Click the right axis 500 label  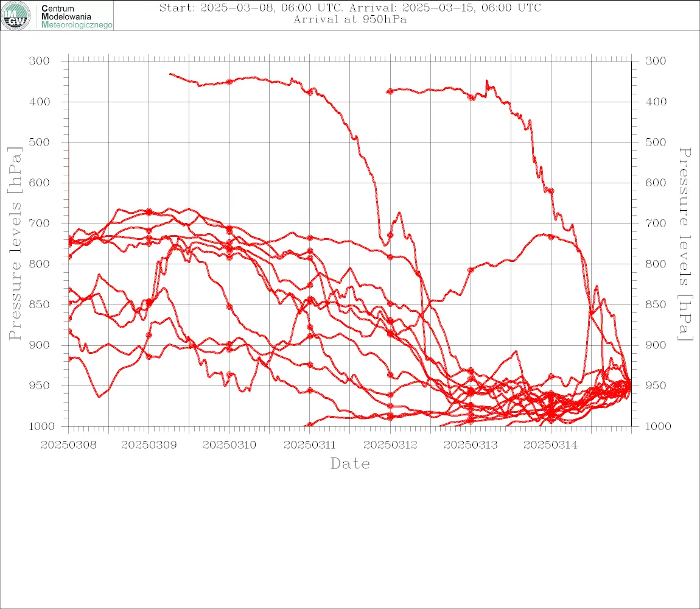(x=656, y=142)
